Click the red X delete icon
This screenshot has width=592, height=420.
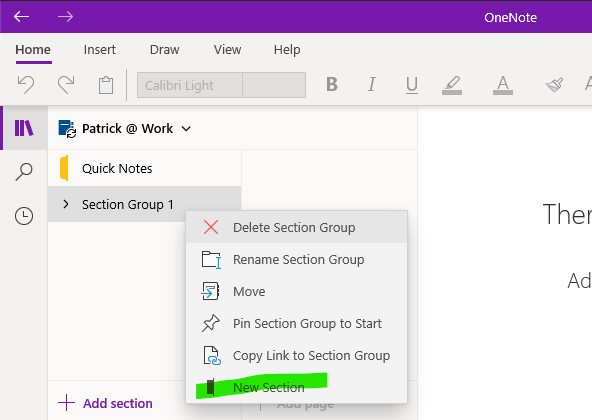(211, 227)
